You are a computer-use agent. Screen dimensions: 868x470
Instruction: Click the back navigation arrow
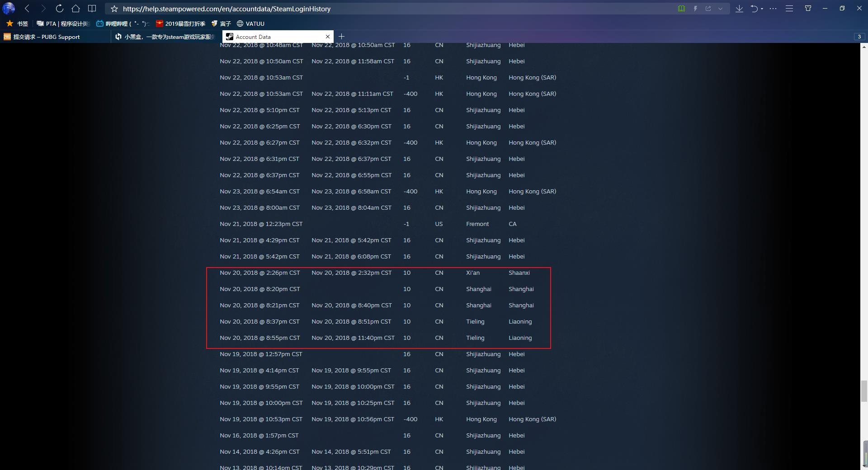tap(27, 9)
